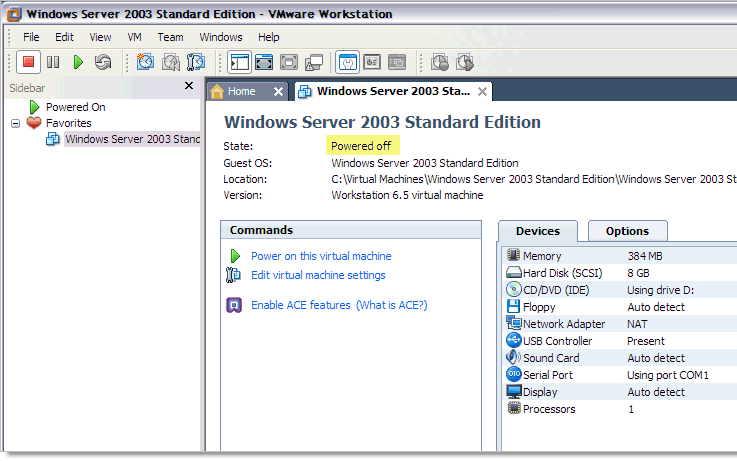
Task: Select Windows Server 2003 VM in sidebar
Action: click(x=132, y=139)
